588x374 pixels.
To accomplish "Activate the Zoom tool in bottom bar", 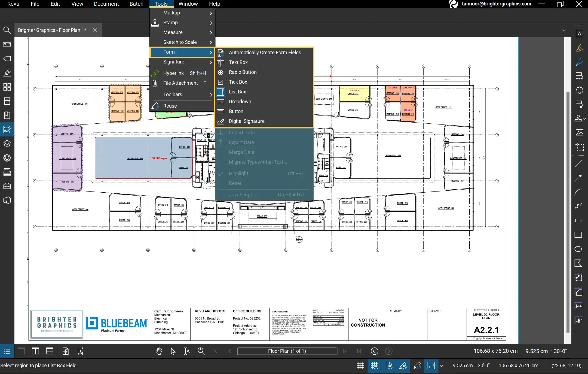I will click(201, 351).
